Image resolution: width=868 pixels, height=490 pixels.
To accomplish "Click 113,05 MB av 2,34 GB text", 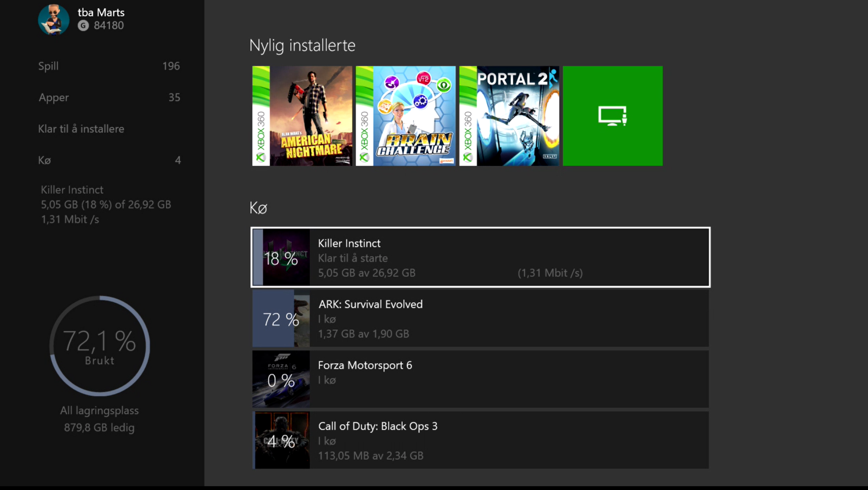I will click(371, 456).
